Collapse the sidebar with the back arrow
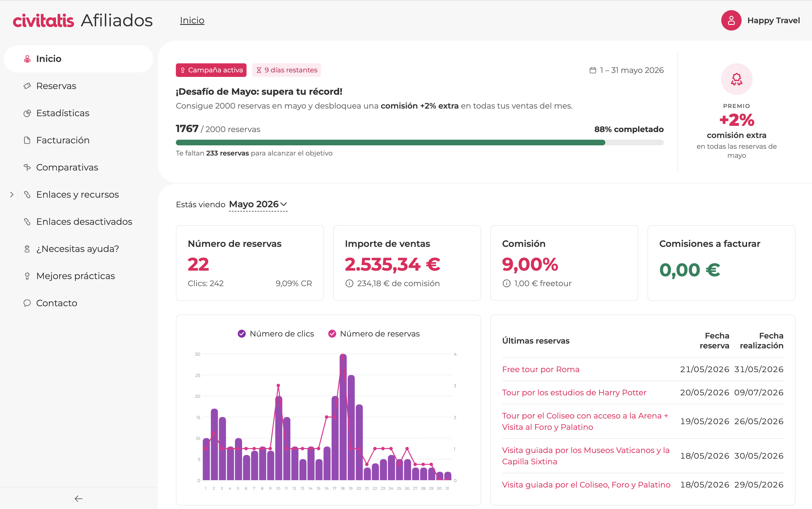Image resolution: width=812 pixels, height=509 pixels. pyautogui.click(x=78, y=499)
